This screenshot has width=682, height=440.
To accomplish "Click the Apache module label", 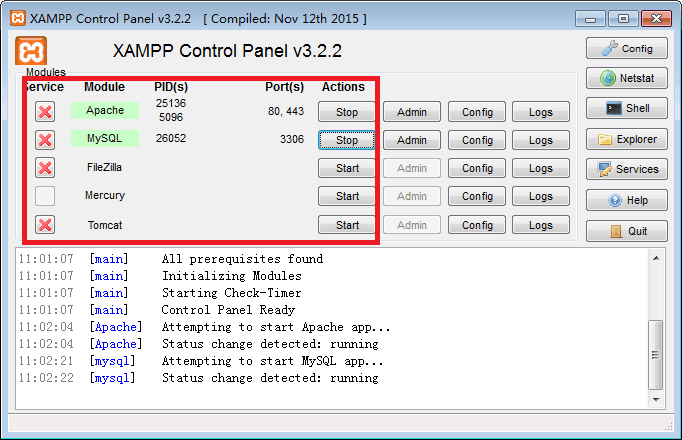I will (x=105, y=110).
